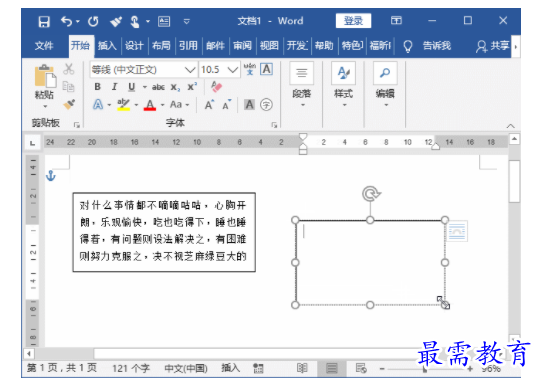Toggle Italic formatting
The width and height of the screenshot is (539, 385).
[114, 87]
